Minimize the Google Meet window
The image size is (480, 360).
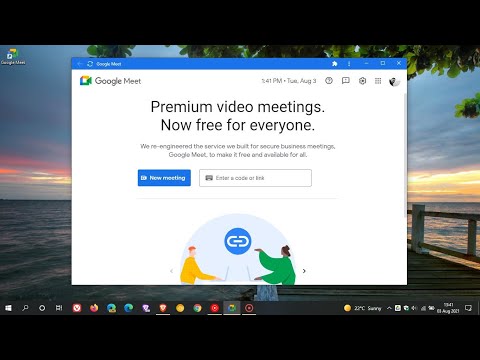[366, 63]
